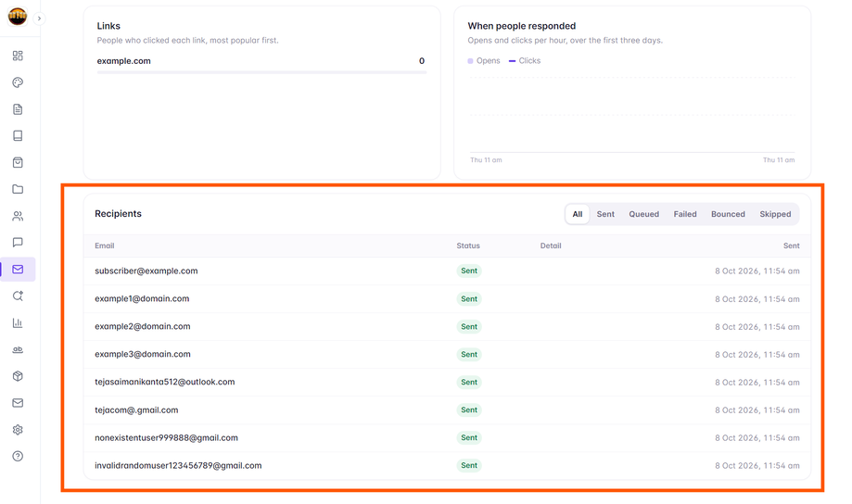This screenshot has height=504, width=852.
Task: Click the link click count 0
Action: (x=422, y=61)
